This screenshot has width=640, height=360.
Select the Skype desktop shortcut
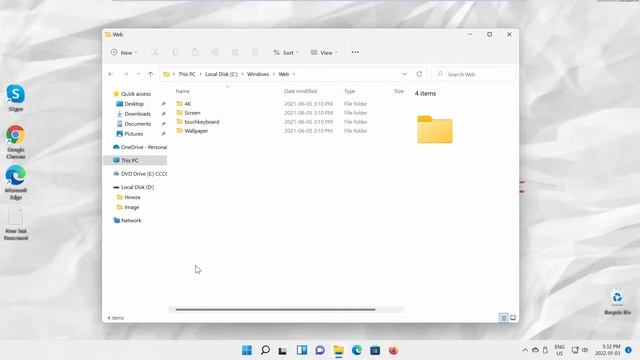16,98
